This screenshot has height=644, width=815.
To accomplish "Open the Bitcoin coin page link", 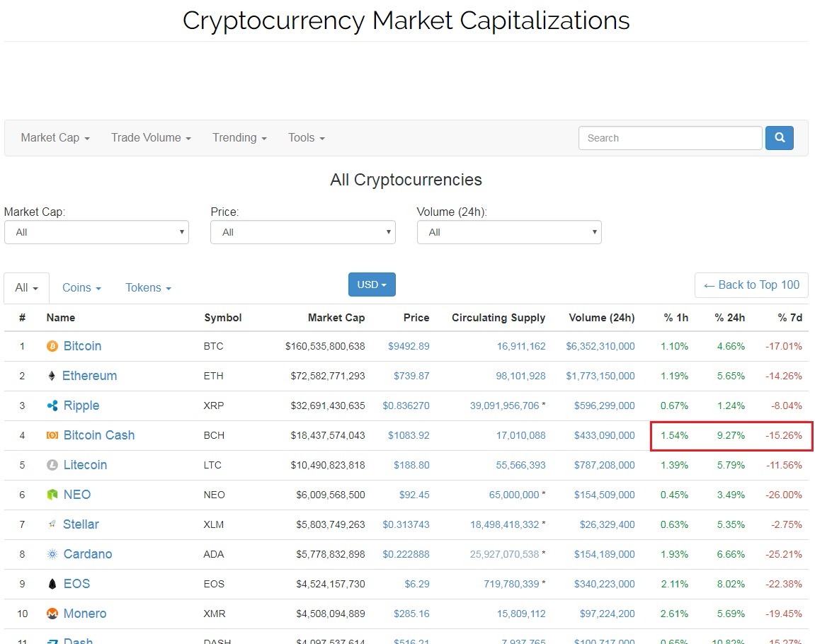I will [x=82, y=346].
